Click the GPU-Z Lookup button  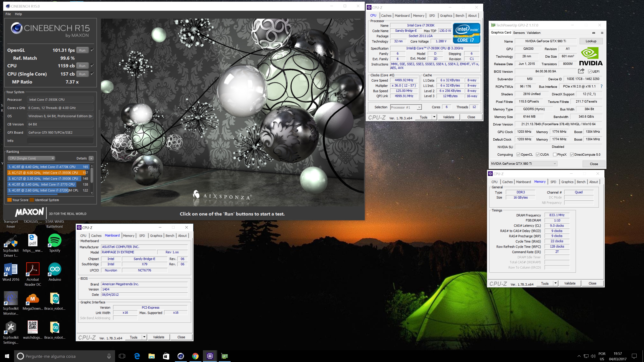pyautogui.click(x=591, y=41)
